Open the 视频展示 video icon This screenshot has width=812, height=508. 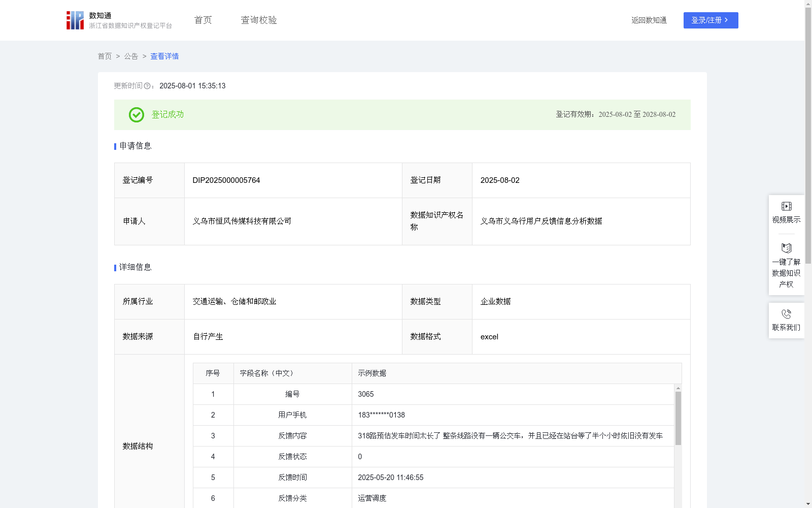coord(786,206)
